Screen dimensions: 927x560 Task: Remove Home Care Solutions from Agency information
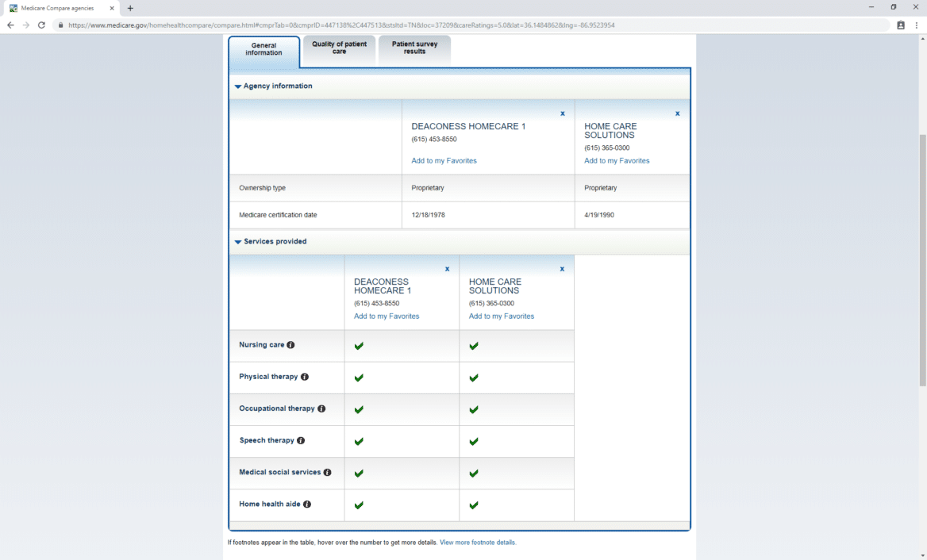(677, 113)
